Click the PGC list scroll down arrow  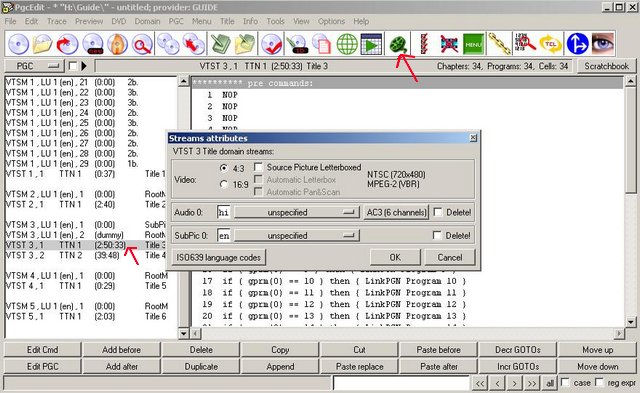tap(184, 333)
